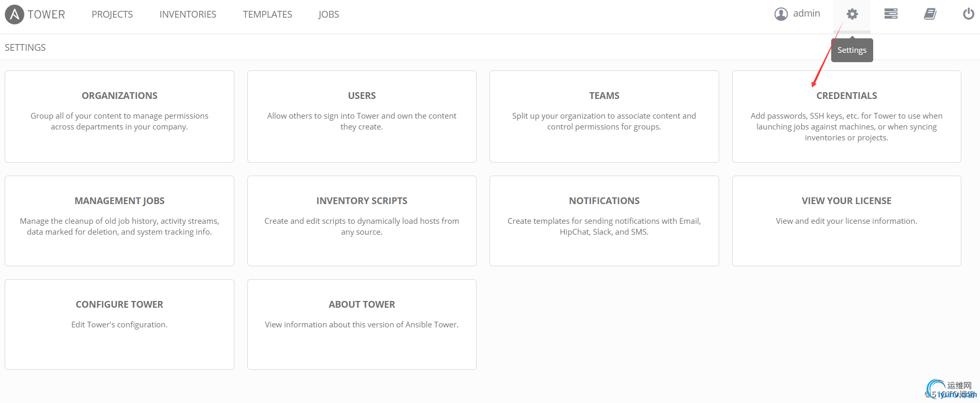Open the Organizations settings card
The height and width of the screenshot is (403, 980).
[x=119, y=117]
